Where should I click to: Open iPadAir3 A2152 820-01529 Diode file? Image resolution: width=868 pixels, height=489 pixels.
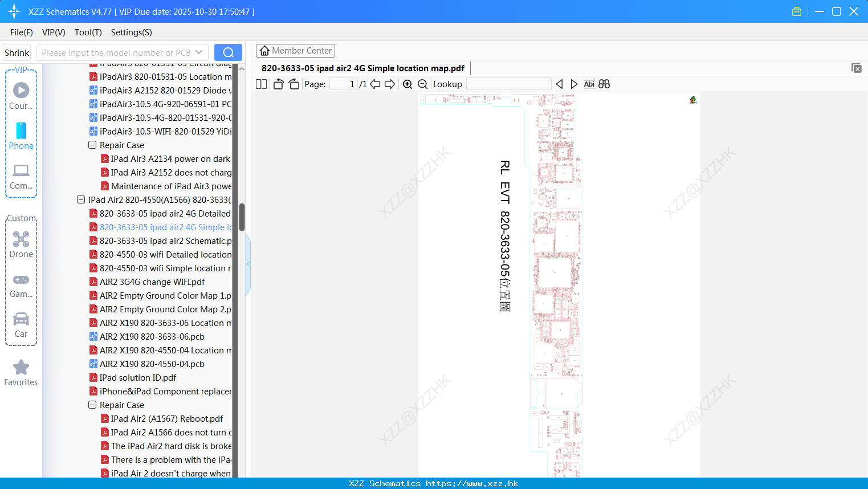(x=161, y=91)
